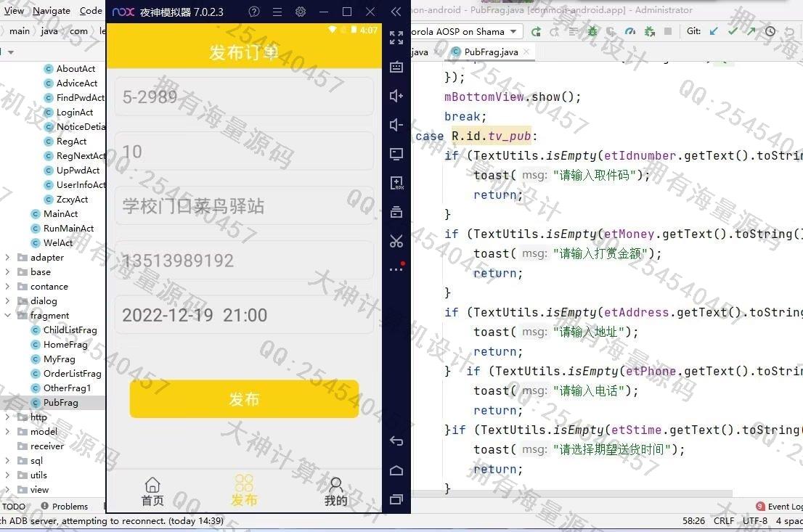The image size is (803, 532).
Task: Open the Nox emulator hamburger menu
Action: point(277,12)
